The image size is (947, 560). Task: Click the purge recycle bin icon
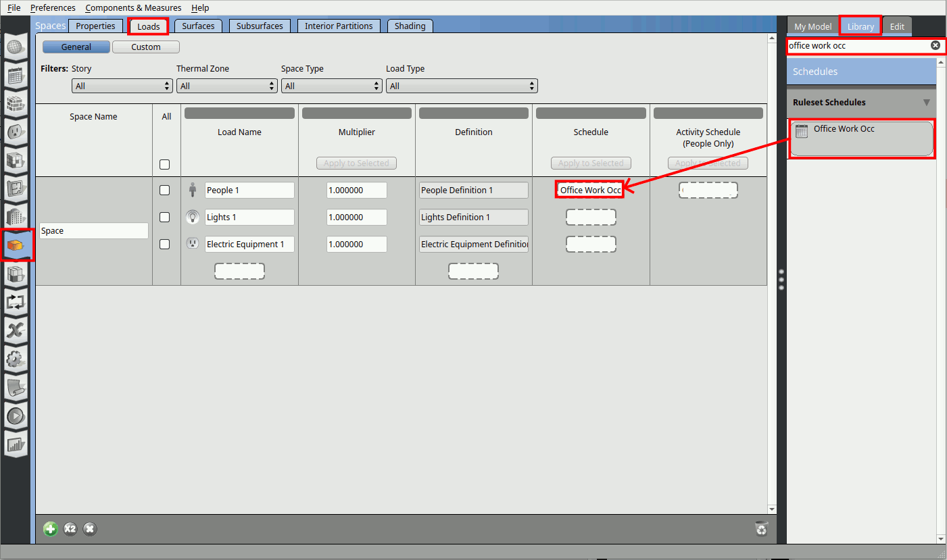761,528
